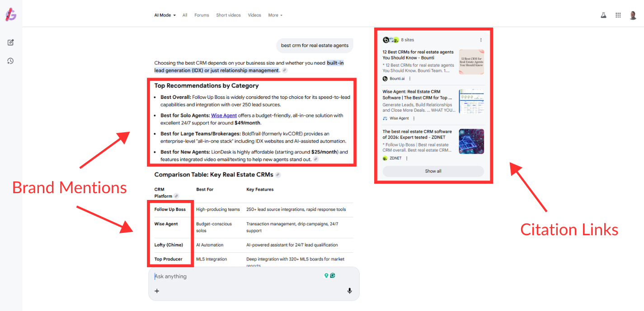This screenshot has height=311, width=644.
Task: Click the 'MLS Integration' cell
Action: (x=212, y=259)
